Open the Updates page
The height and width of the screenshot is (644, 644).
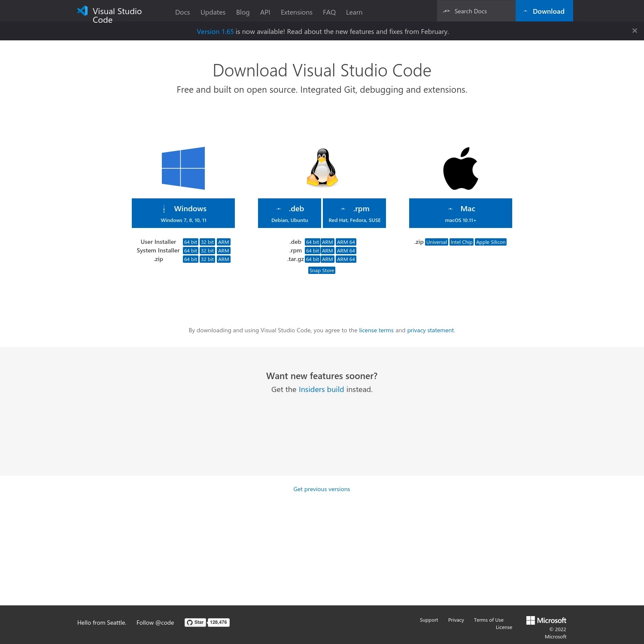pos(213,12)
